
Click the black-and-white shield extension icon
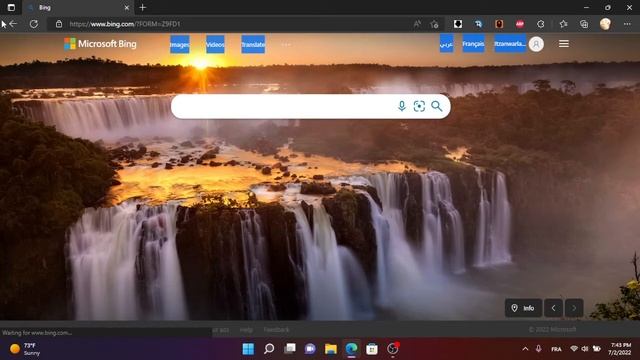(x=458, y=24)
